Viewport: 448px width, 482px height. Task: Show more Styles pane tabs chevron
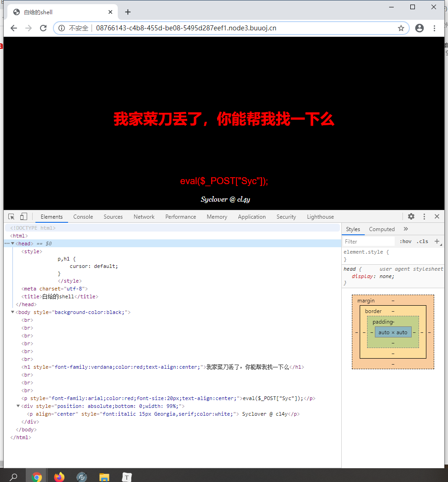(x=406, y=229)
